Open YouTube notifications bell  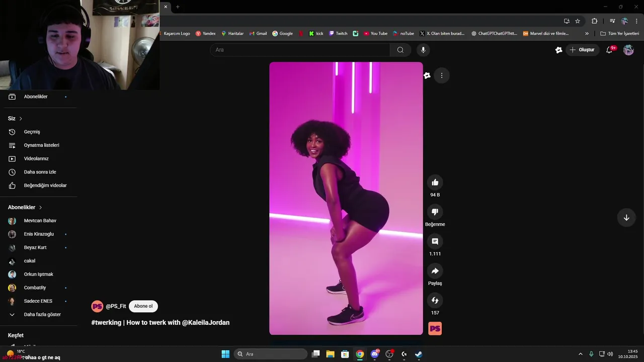pos(609,50)
